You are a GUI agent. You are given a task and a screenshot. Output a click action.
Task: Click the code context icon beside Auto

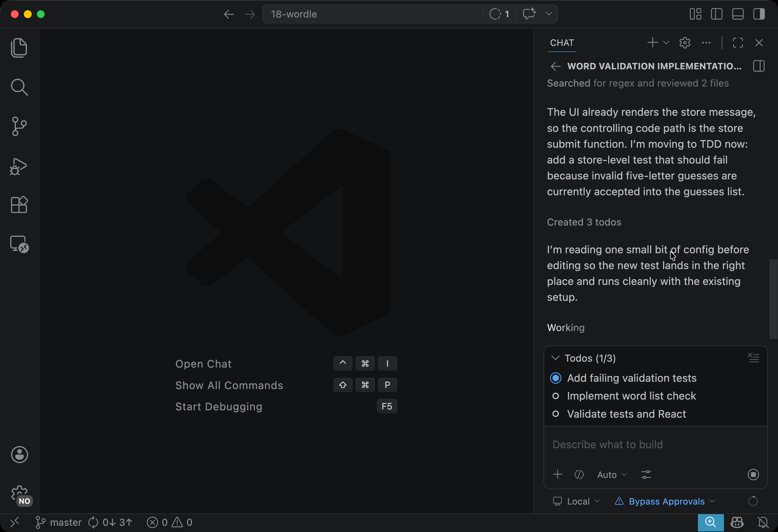[x=579, y=475]
